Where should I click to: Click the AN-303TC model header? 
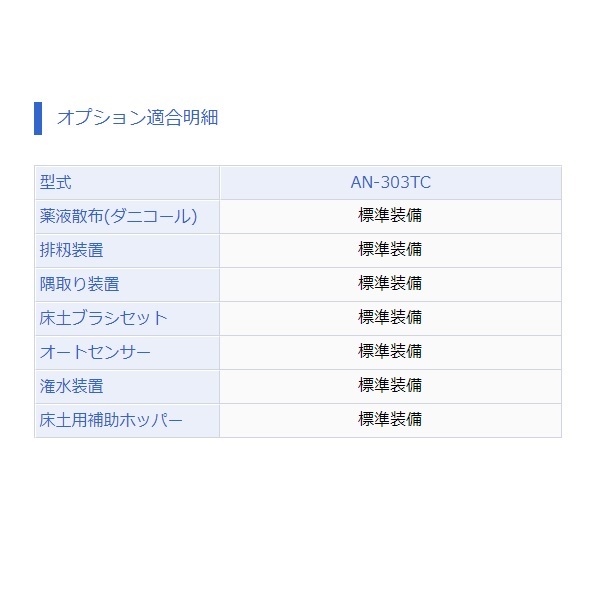[x=391, y=183]
